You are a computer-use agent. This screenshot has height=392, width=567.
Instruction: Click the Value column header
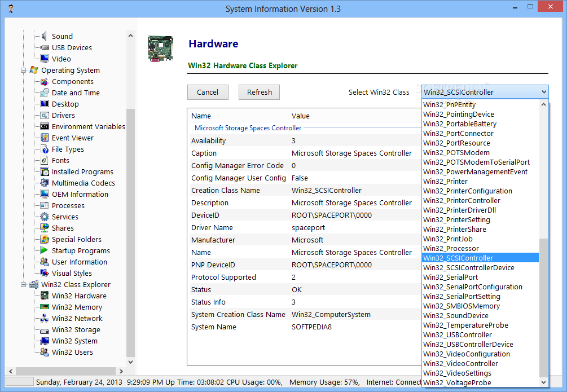click(354, 116)
